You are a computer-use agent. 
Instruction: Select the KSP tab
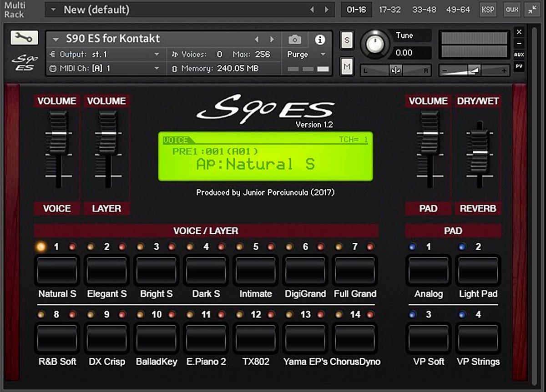pyautogui.click(x=487, y=9)
